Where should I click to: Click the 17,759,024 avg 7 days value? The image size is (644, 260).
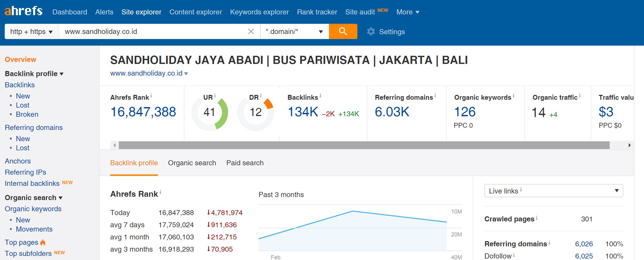tap(176, 225)
